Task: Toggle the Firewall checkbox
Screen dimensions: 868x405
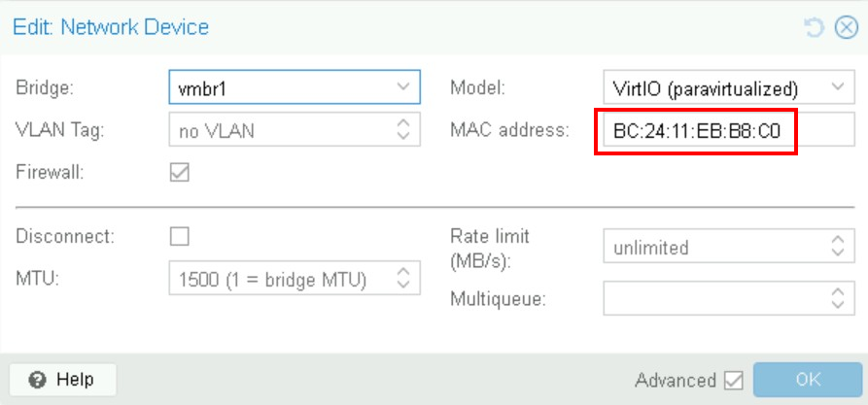Action: pos(180,172)
